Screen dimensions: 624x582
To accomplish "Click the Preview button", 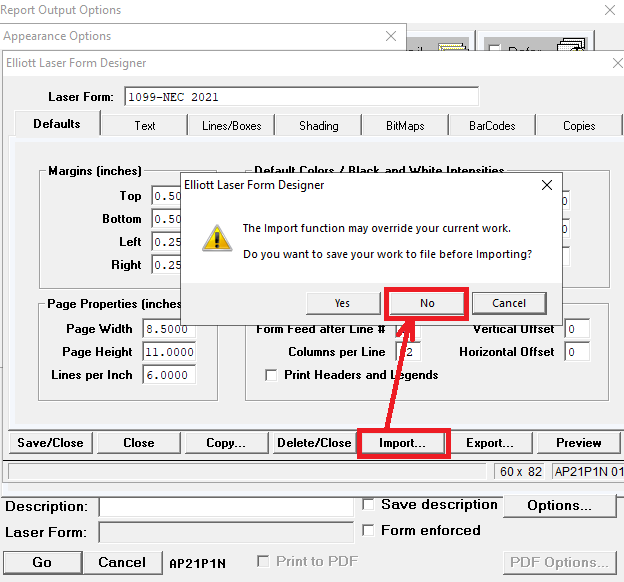I will click(578, 443).
